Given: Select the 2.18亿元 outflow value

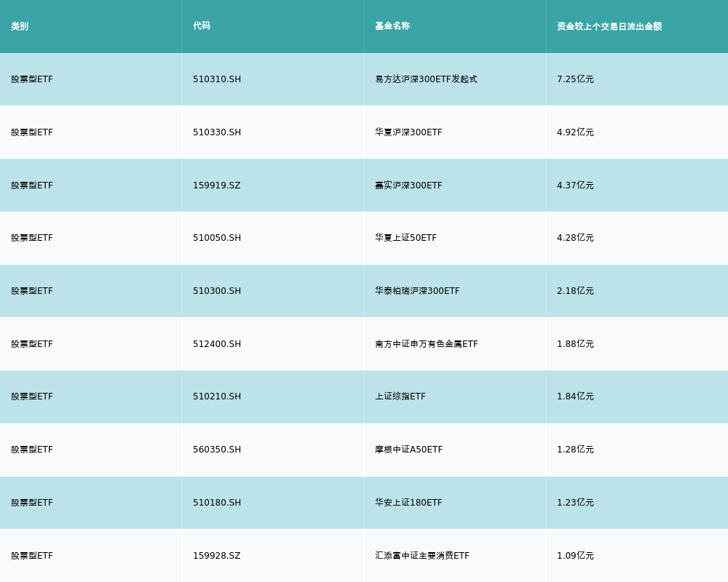Looking at the screenshot, I should 575,291.
